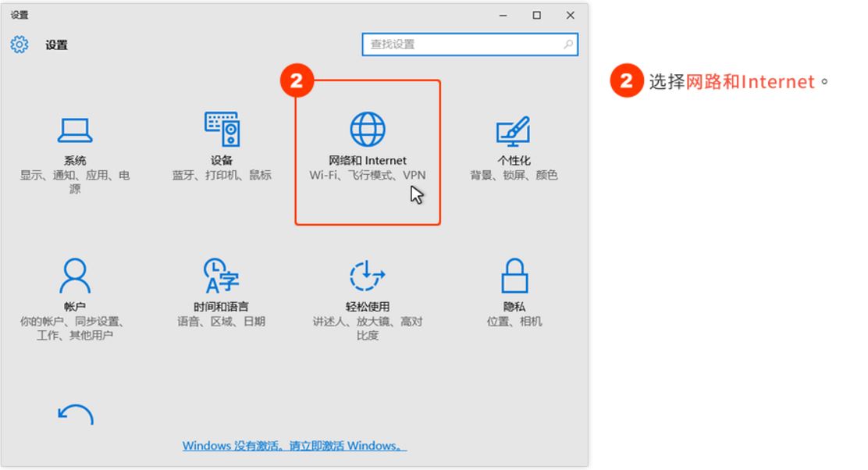
Task: Click the 背景、锁屏、颜色 description
Action: 514,176
